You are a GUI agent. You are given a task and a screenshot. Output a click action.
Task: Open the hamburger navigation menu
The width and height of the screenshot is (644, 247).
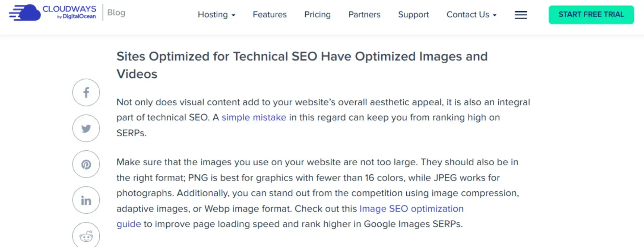click(521, 15)
